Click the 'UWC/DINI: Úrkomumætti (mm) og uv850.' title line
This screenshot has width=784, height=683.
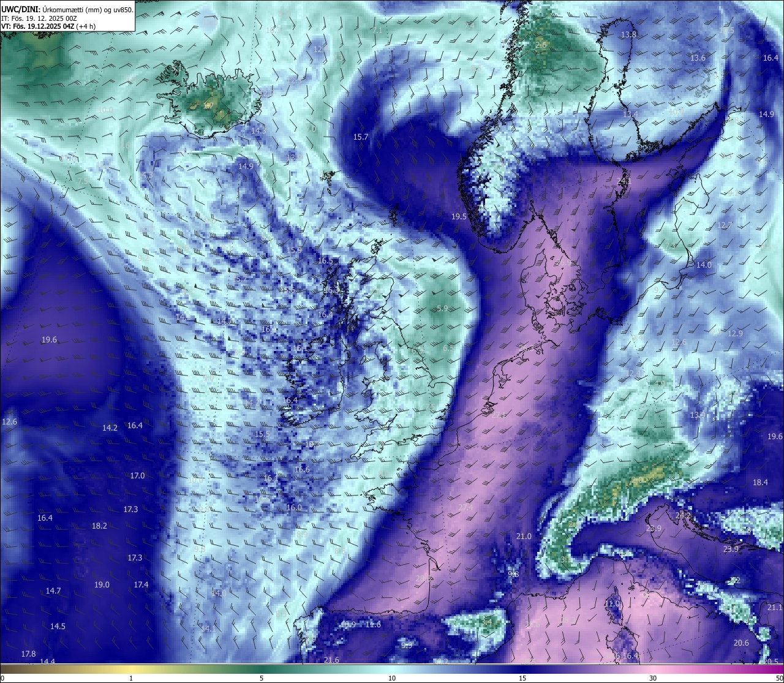(x=67, y=9)
